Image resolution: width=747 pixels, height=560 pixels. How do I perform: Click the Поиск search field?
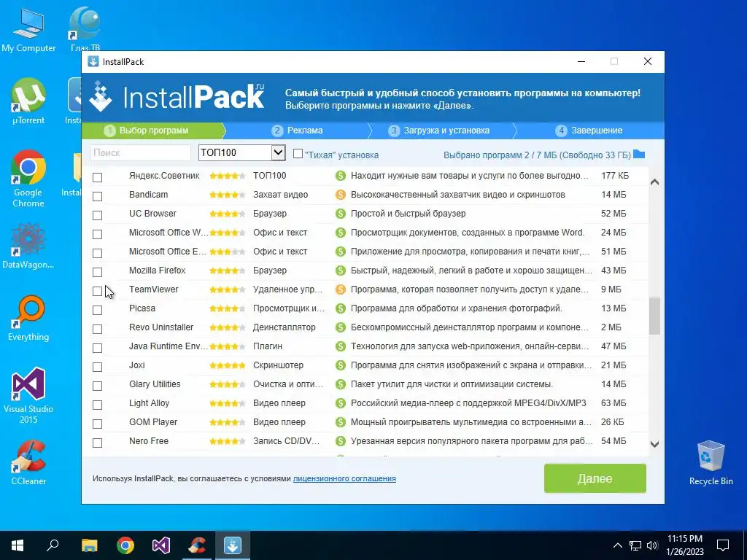click(141, 153)
